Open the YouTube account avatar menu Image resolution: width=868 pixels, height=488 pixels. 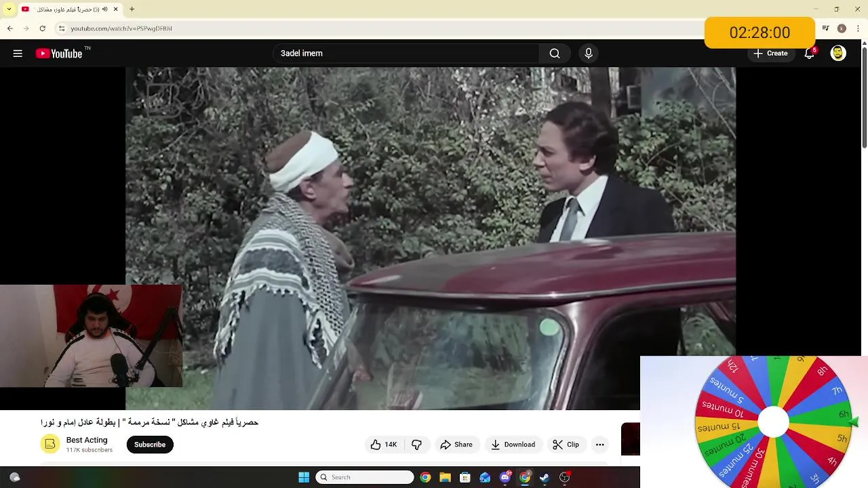click(x=838, y=54)
